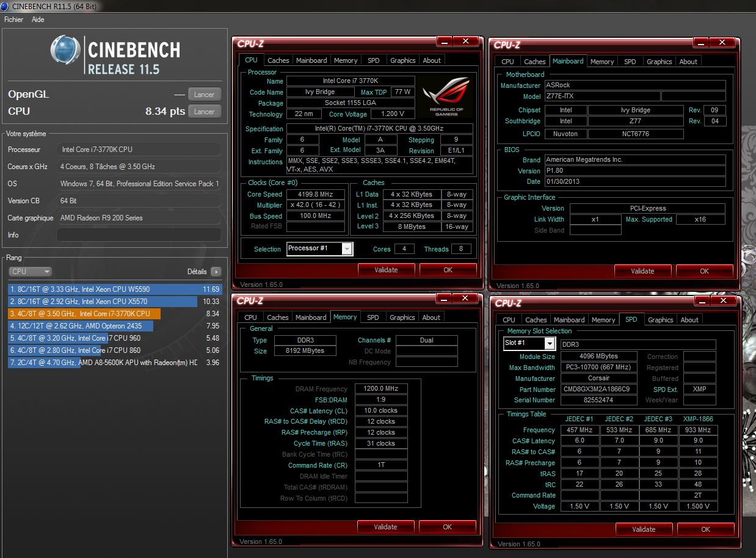Open Memory tab in CPU-Z Mainboard window
The height and width of the screenshot is (558, 756).
pos(602,62)
